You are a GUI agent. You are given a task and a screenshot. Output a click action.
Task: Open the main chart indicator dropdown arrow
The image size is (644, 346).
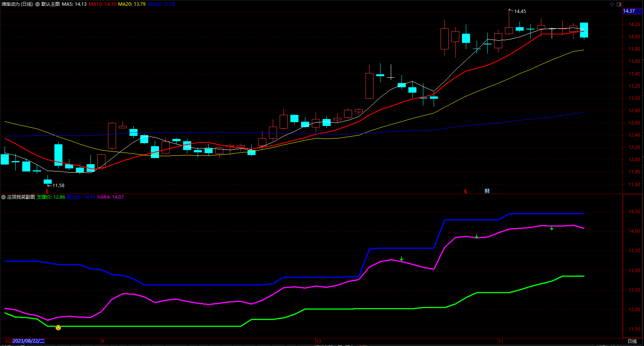click(x=38, y=4)
